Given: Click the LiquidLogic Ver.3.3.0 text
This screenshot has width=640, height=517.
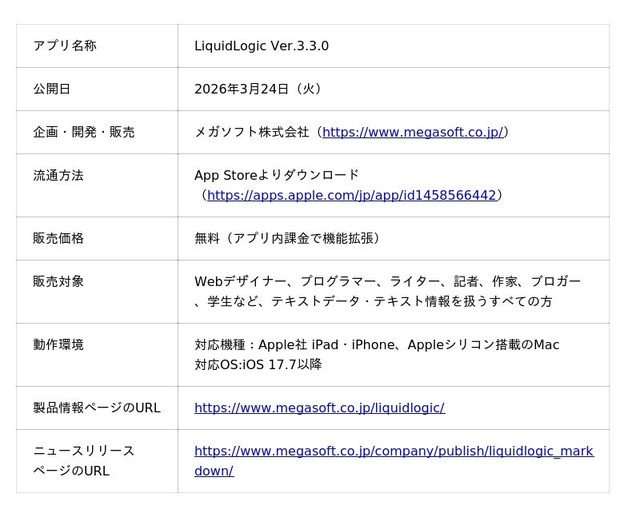Looking at the screenshot, I should coord(261,46).
